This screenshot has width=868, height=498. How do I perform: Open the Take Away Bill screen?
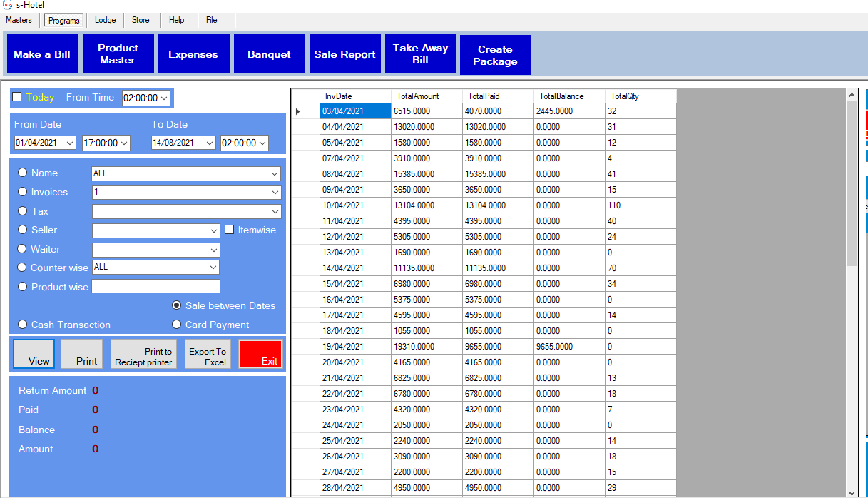[420, 54]
